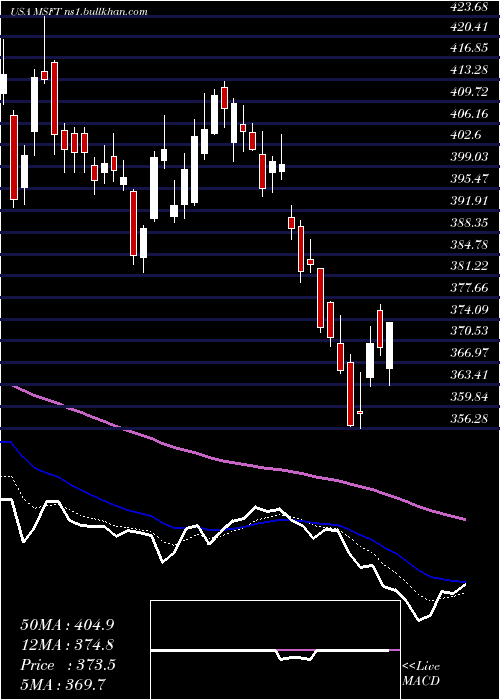Click the last white candlestick on the right
This screenshot has width=500, height=700.
coord(389,345)
